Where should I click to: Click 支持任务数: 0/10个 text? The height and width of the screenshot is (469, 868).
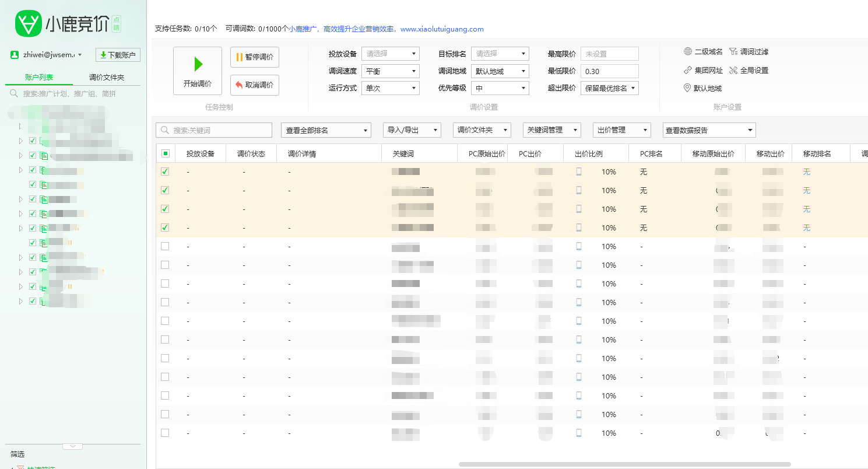[x=186, y=29]
